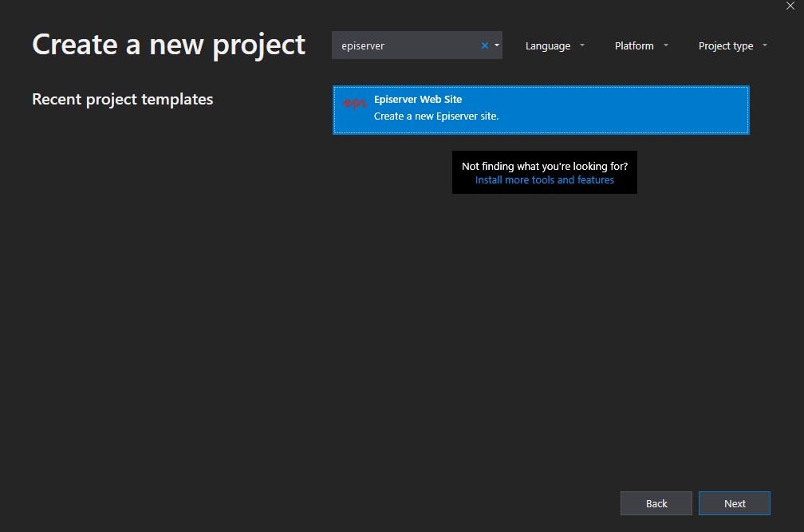Image resolution: width=804 pixels, height=532 pixels.
Task: Open the search history dropdown arrow
Action: (497, 45)
